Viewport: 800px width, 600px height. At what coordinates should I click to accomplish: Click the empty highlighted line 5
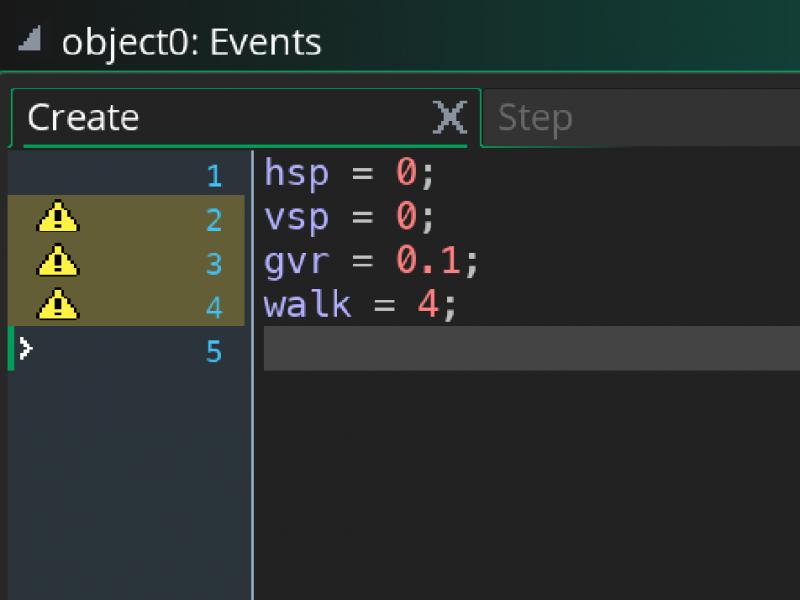pyautogui.click(x=530, y=348)
